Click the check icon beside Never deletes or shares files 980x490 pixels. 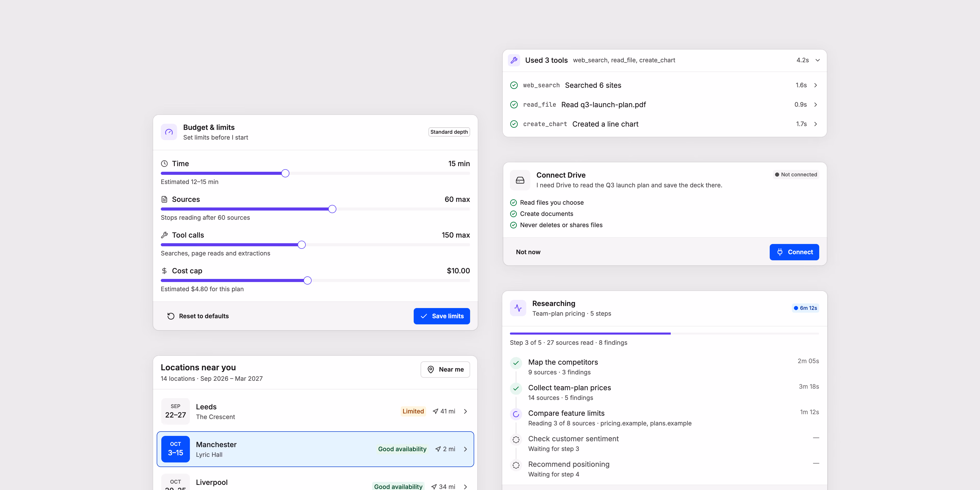point(513,225)
